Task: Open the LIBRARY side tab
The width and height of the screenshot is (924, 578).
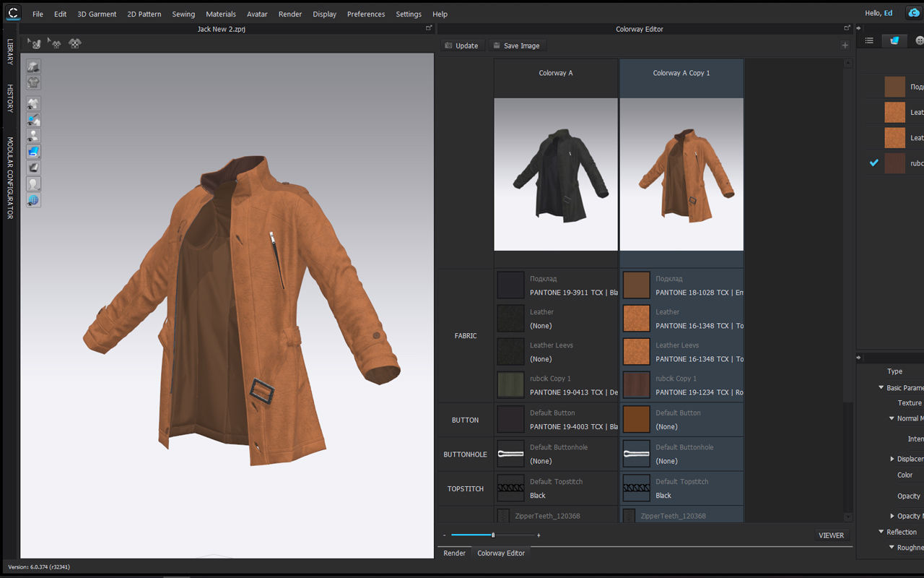Action: coord(10,52)
